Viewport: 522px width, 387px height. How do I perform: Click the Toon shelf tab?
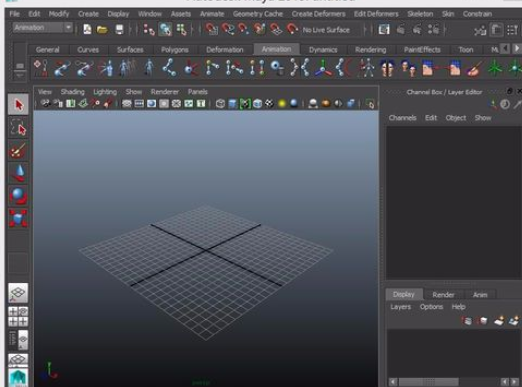[466, 50]
